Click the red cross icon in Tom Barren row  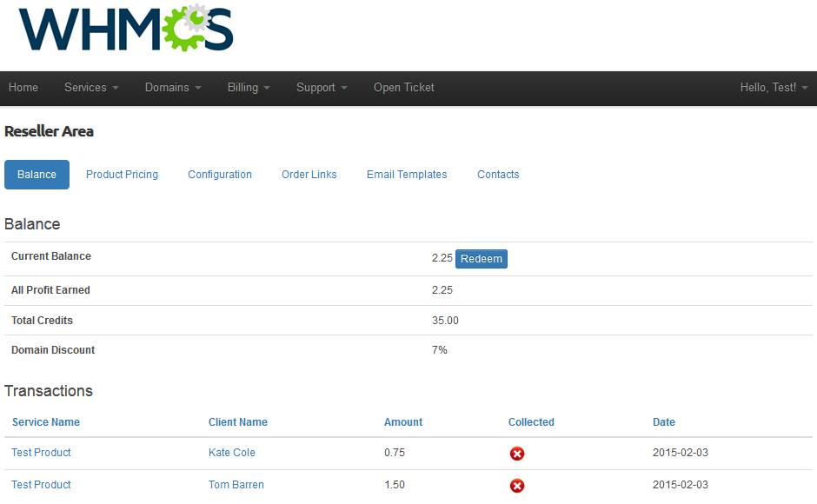[x=517, y=486]
